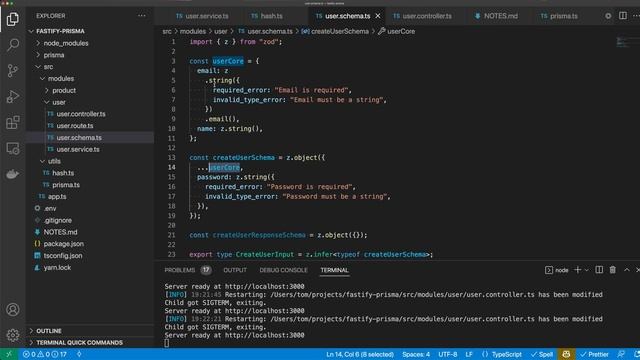Image resolution: width=640 pixels, height=360 pixels.
Task: Click the Explorer more actions ellipsis
Action: [x=142, y=16]
